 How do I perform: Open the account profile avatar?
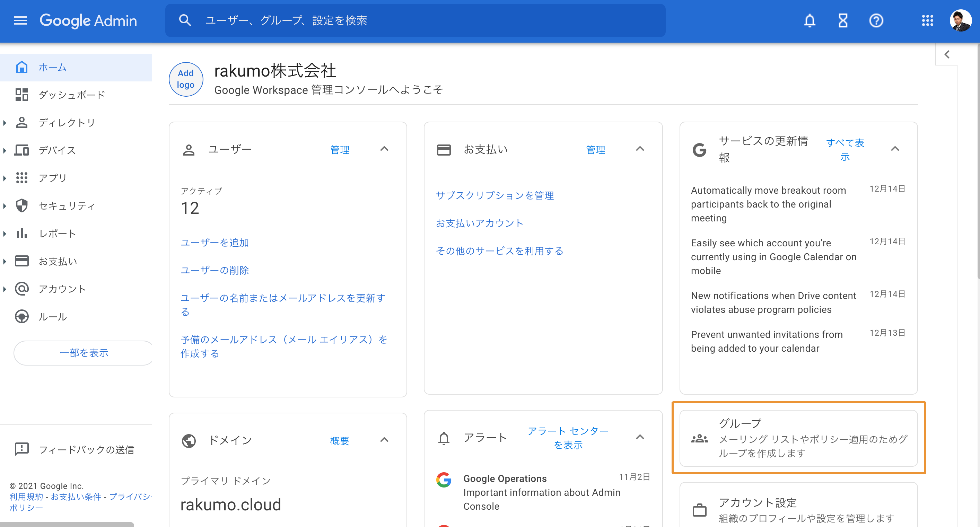tap(961, 20)
